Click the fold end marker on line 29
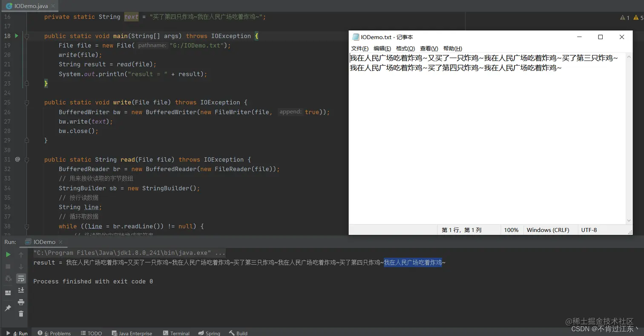This screenshot has height=336, width=644. click(x=26, y=140)
